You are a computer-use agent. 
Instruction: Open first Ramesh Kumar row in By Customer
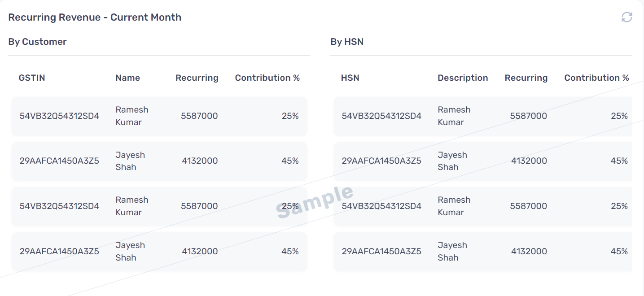[x=159, y=116]
